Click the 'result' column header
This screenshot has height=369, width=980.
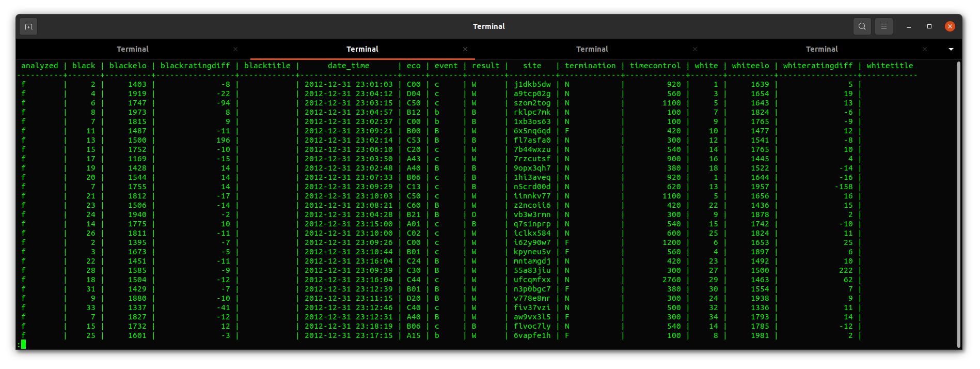coord(486,66)
